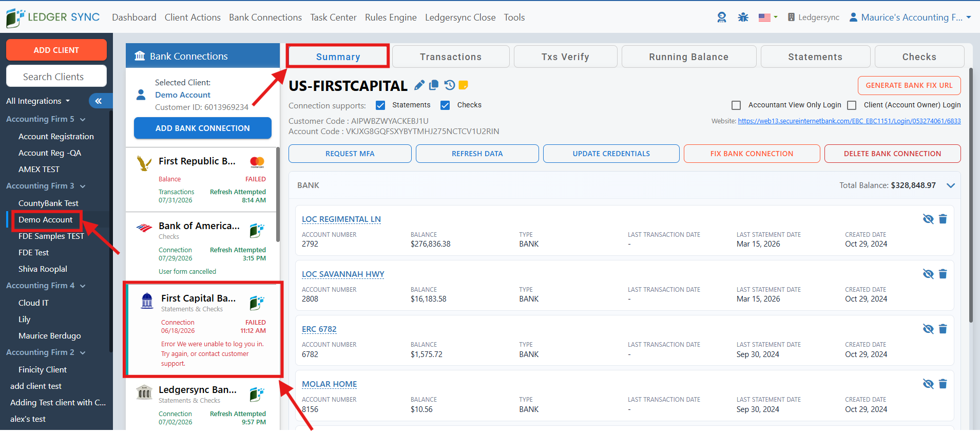Click the FIX BANK CONNECTION button
Image resolution: width=980 pixels, height=431 pixels.
752,154
